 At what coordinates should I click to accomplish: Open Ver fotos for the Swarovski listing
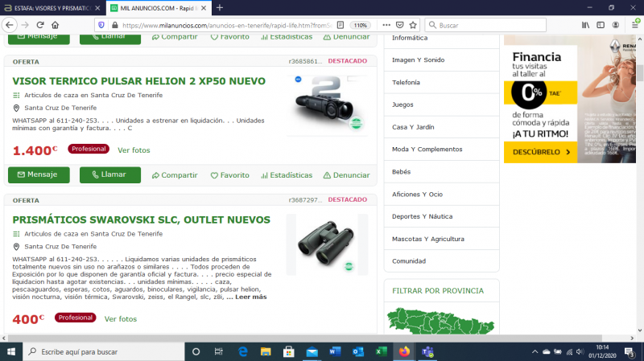[x=120, y=318]
